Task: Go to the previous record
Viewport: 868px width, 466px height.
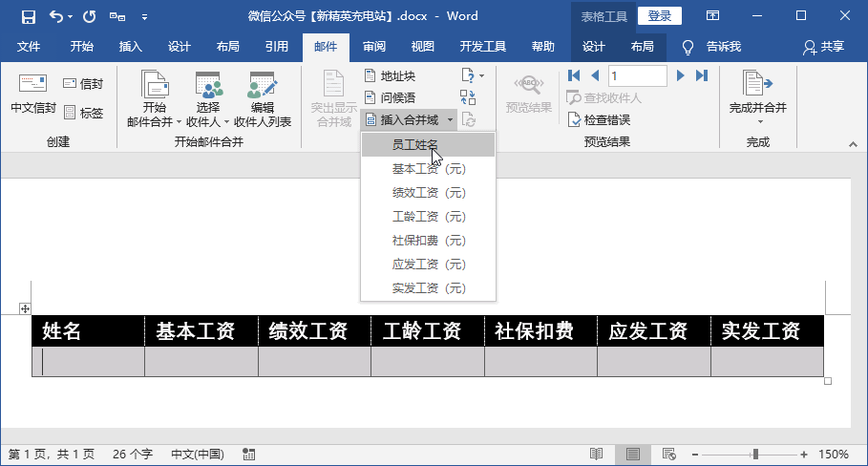Action: coord(595,75)
